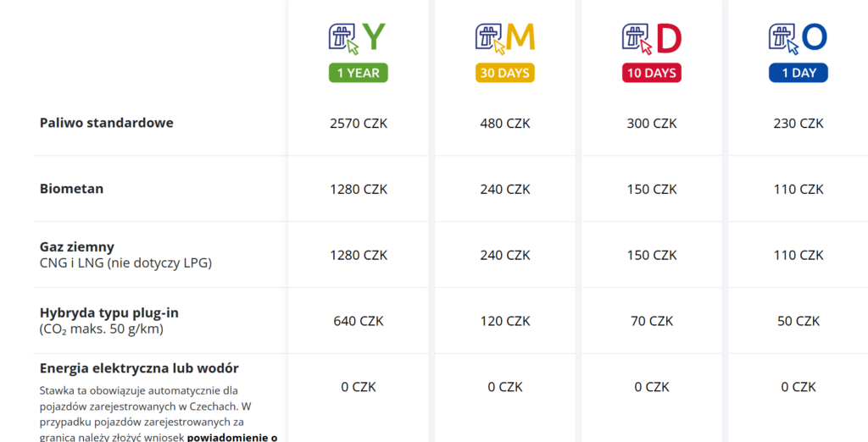Image resolution: width=868 pixels, height=442 pixels.
Task: Click the 480 CZK price cell
Action: pyautogui.click(x=505, y=123)
